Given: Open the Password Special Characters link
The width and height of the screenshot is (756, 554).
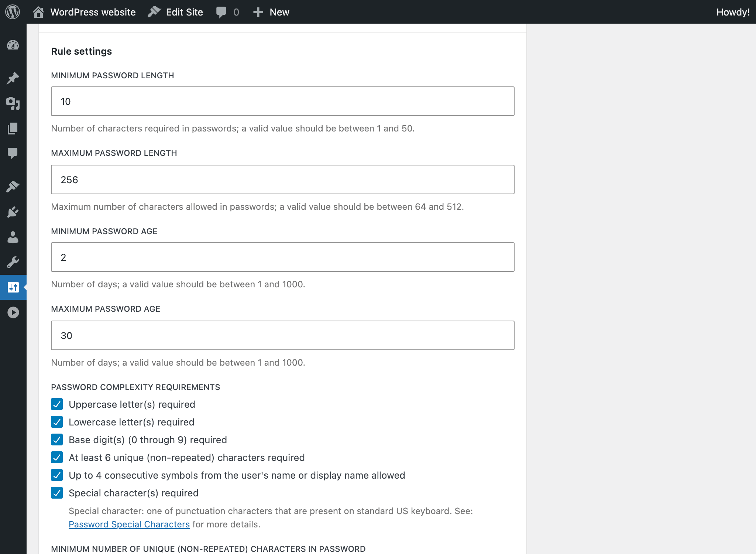Looking at the screenshot, I should point(129,524).
